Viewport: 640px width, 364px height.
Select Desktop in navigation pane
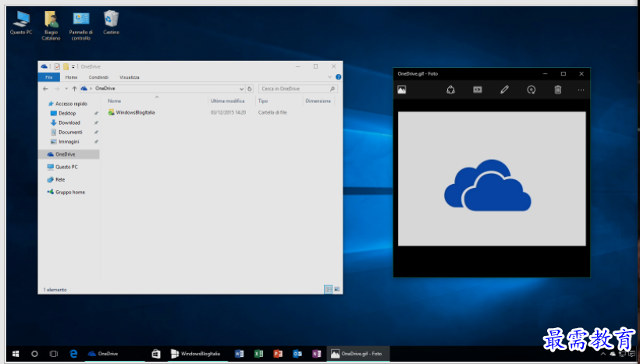[x=63, y=113]
